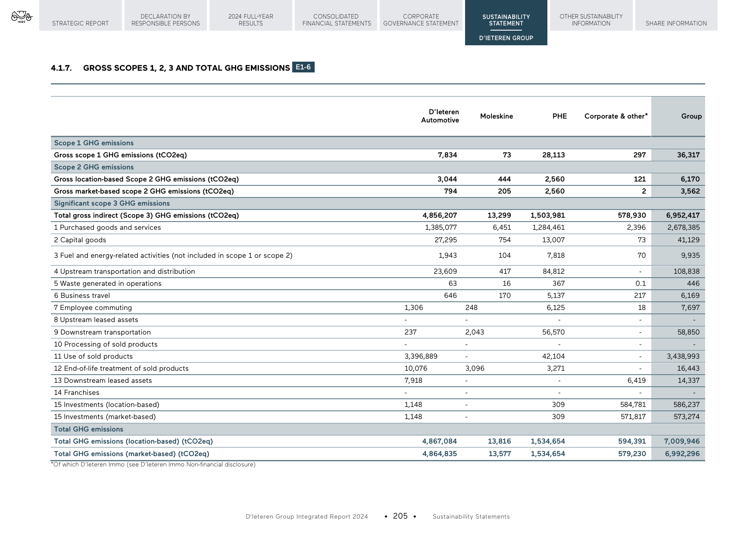Viewport: 756px width, 535px height.
Task: Click '4 Upstream transportation and distribution' row label
Action: tap(124, 271)
